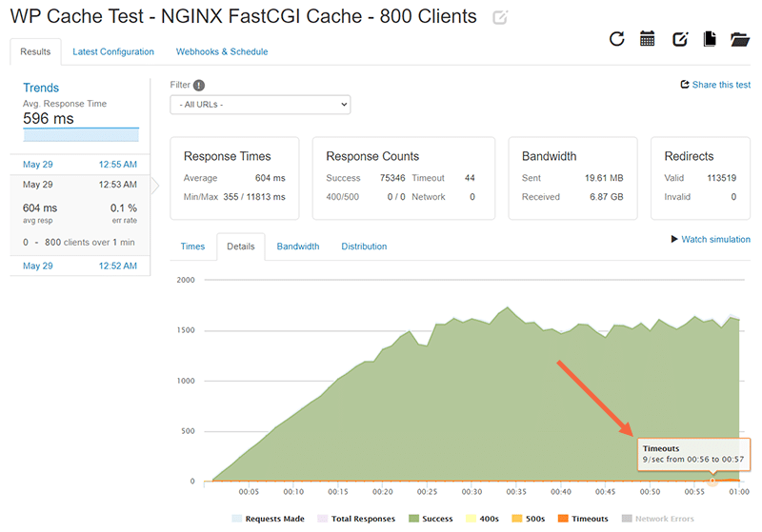
Task: Open the Distribution chart tab
Action: (364, 246)
